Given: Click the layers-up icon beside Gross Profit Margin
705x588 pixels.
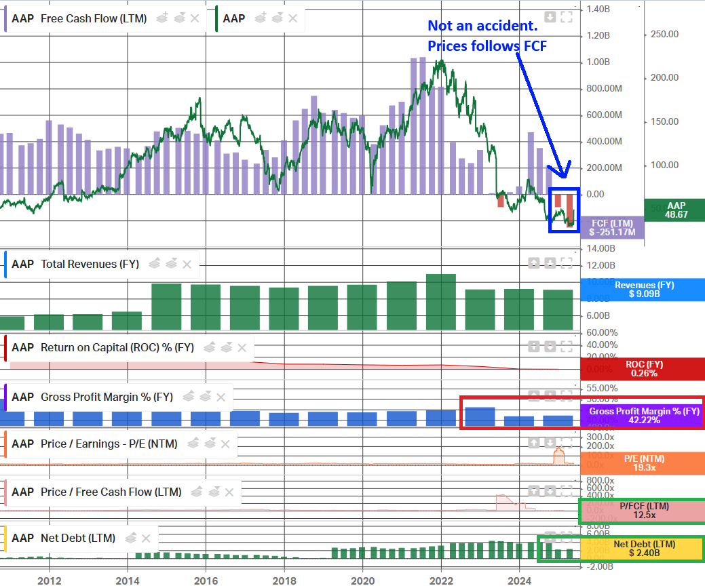Looking at the screenshot, I should coord(189,397).
